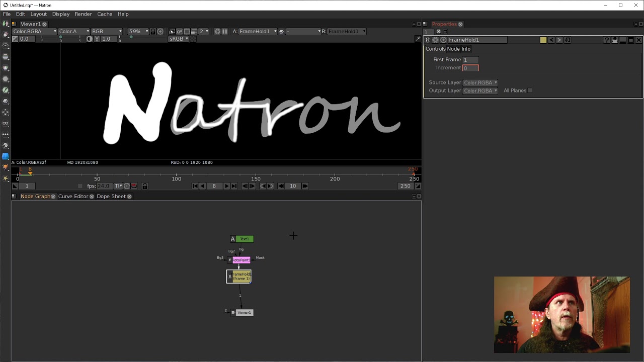Click the fit-image-to-viewer icon
The image size is (644, 362).
[x=160, y=31]
